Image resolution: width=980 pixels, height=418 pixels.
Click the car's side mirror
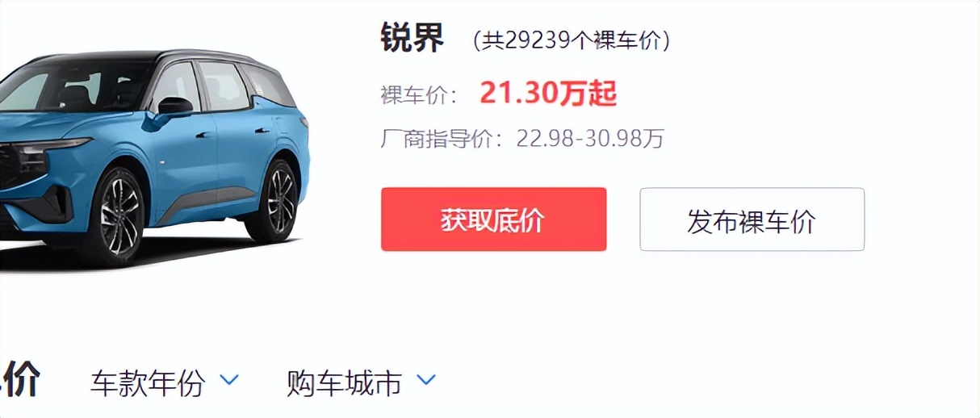[174, 108]
